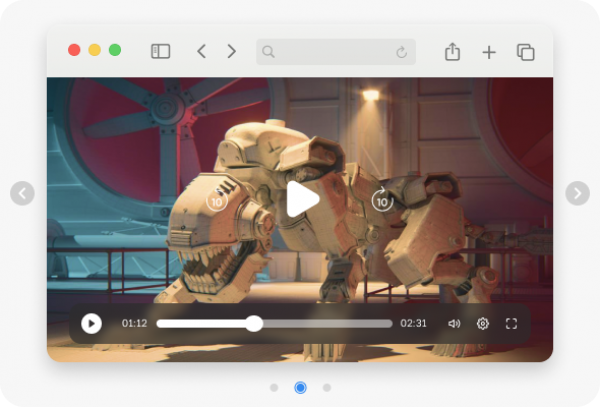Image resolution: width=600 pixels, height=407 pixels.
Task: Mute the video with the speaker icon
Action: click(x=454, y=323)
